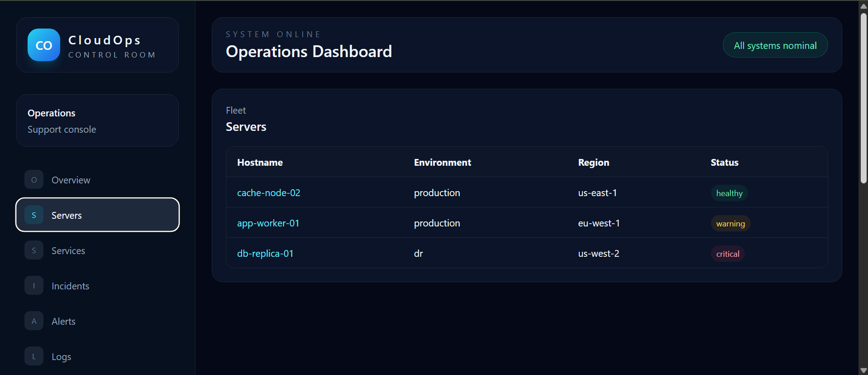This screenshot has width=868, height=375.
Task: Click the scrollbar up arrow
Action: coord(863,6)
